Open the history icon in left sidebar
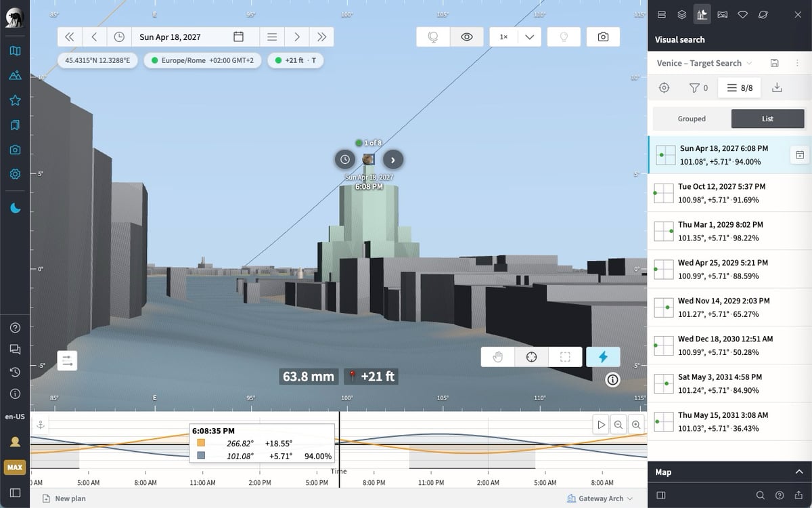 click(15, 372)
